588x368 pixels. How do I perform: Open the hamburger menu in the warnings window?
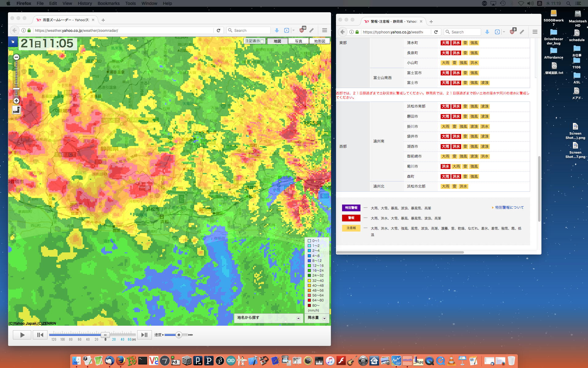[535, 32]
